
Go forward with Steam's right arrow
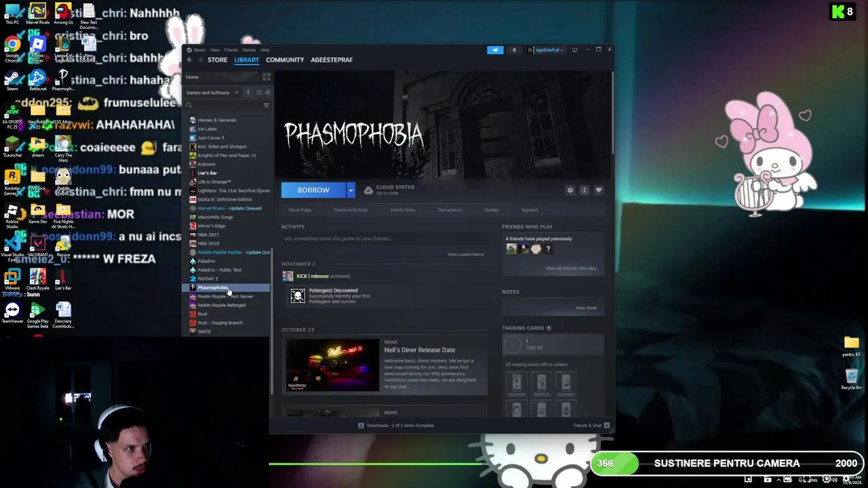coord(200,60)
